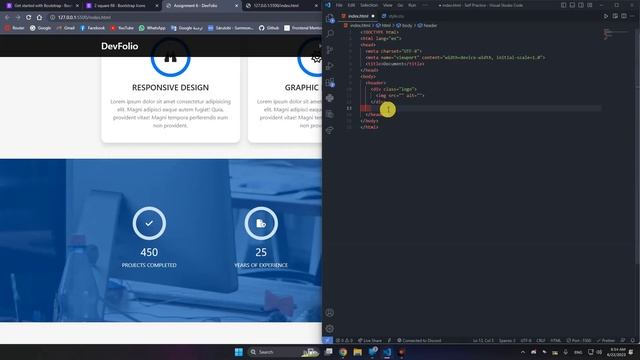Click the binoculars icon above Responsive Design
Screen dimensions: 640x360
click(x=171, y=57)
